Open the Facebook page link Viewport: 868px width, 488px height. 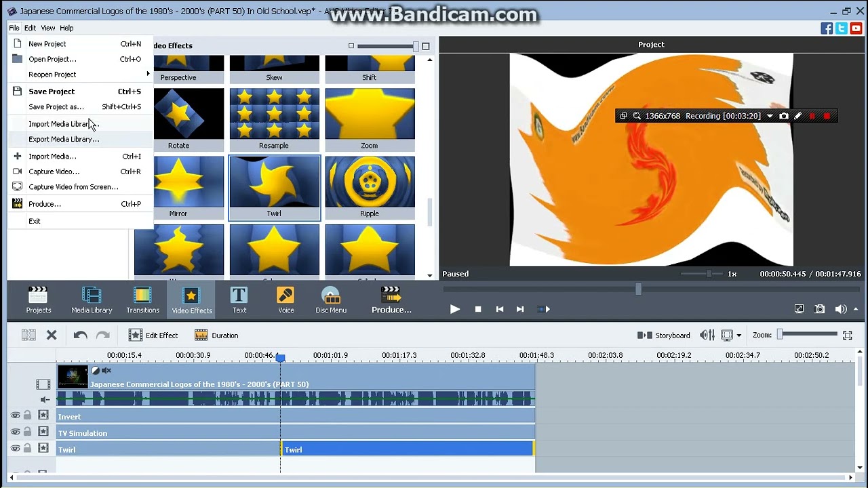click(x=827, y=28)
